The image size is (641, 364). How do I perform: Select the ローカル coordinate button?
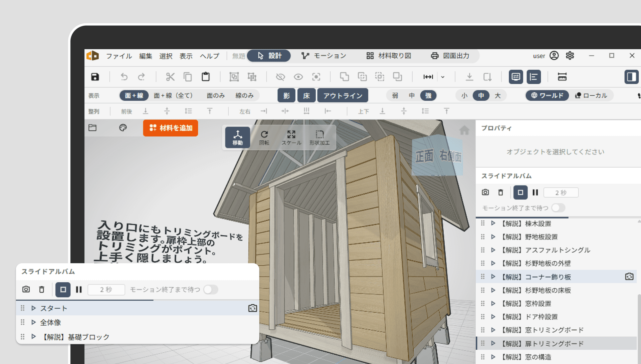click(x=591, y=95)
